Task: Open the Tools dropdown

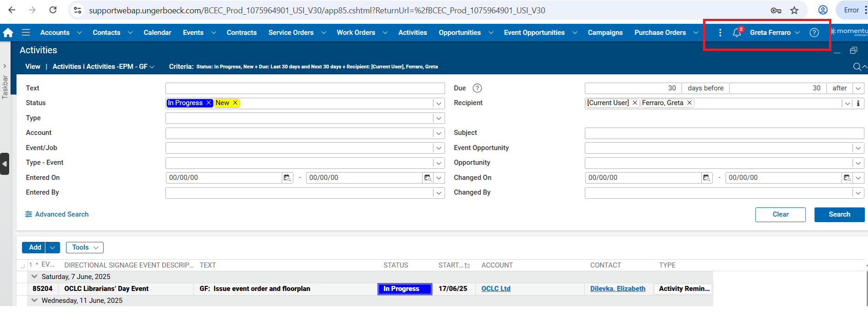Action: (85, 248)
